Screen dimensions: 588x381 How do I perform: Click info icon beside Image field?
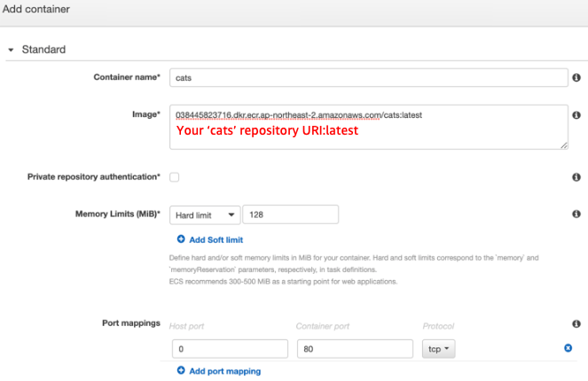point(576,115)
